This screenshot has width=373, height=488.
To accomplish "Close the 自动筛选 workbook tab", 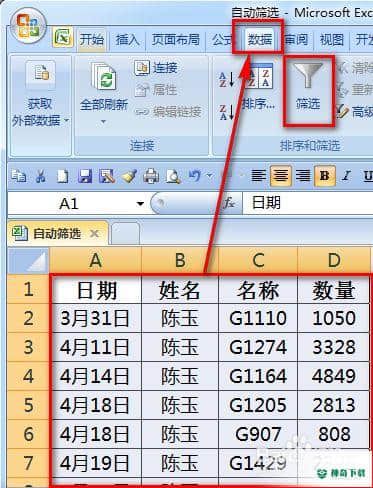I will [x=95, y=234].
